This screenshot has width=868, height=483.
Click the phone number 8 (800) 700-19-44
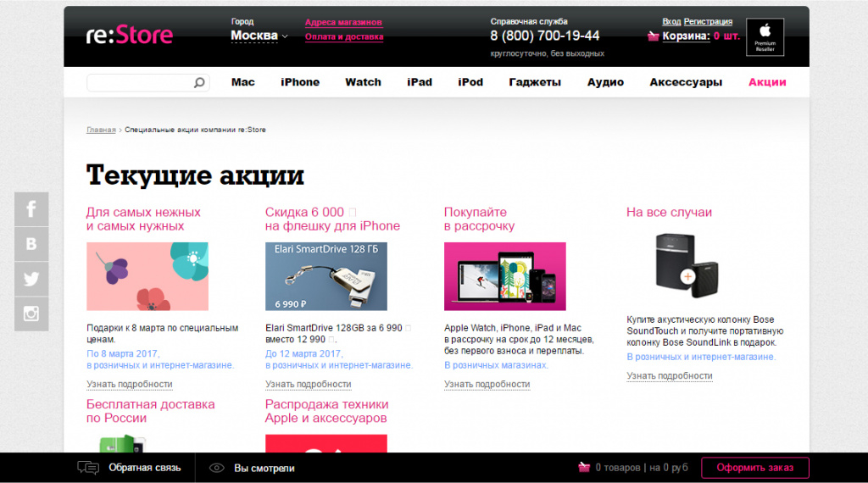tap(545, 36)
